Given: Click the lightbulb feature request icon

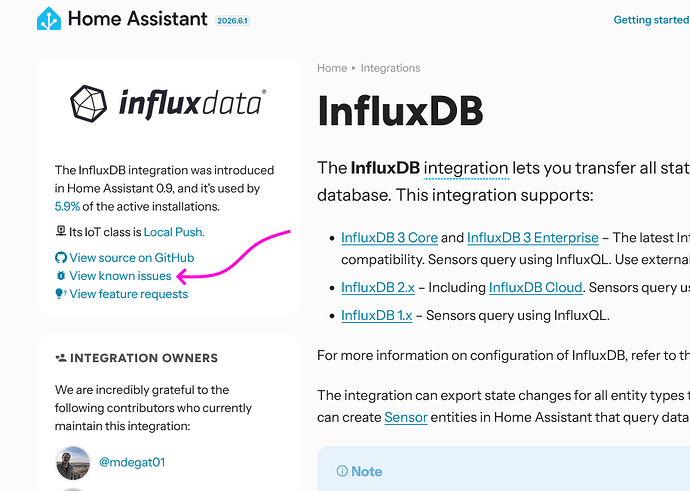Looking at the screenshot, I should pos(61,293).
